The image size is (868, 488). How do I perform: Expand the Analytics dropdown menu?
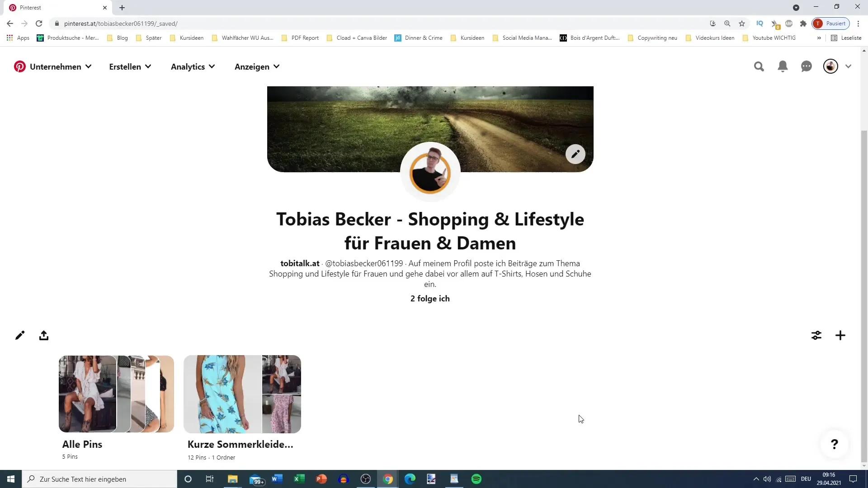pyautogui.click(x=193, y=66)
